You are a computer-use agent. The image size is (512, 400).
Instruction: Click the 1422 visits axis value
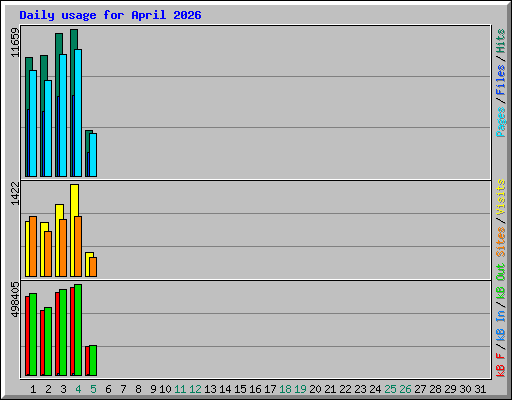point(15,193)
